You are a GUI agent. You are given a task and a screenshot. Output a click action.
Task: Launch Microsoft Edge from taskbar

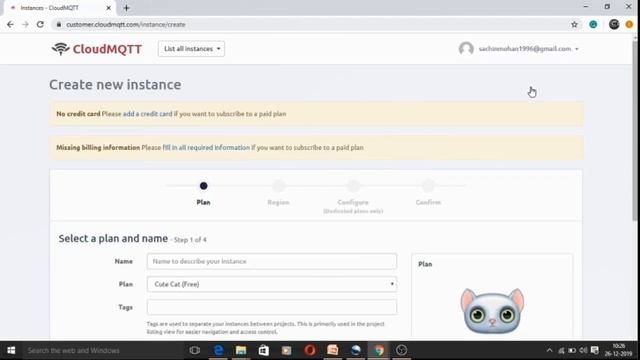click(x=218, y=350)
